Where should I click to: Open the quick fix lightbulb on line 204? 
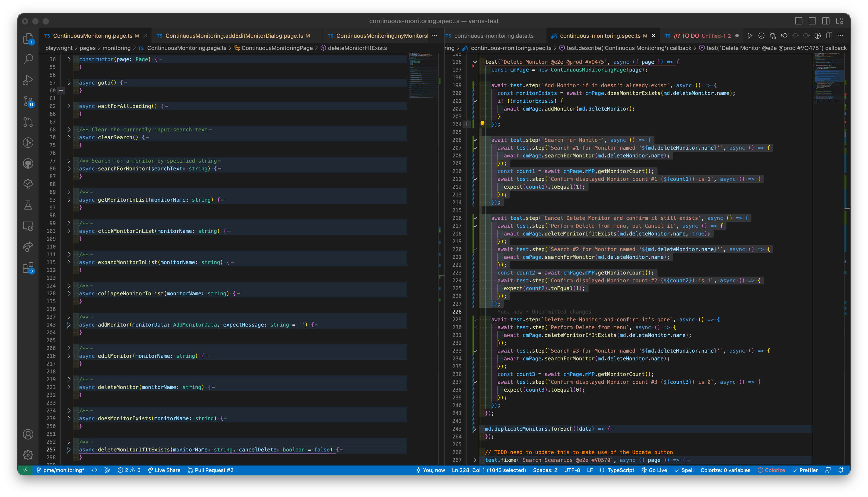click(482, 124)
